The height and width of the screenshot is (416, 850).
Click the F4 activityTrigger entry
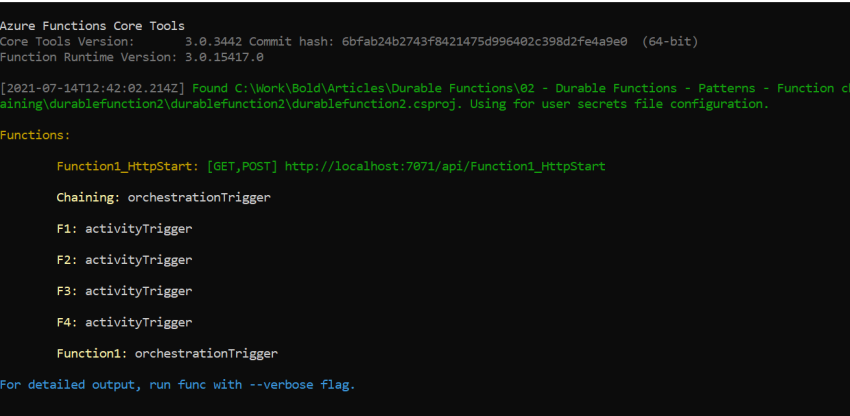pyautogui.click(x=124, y=322)
